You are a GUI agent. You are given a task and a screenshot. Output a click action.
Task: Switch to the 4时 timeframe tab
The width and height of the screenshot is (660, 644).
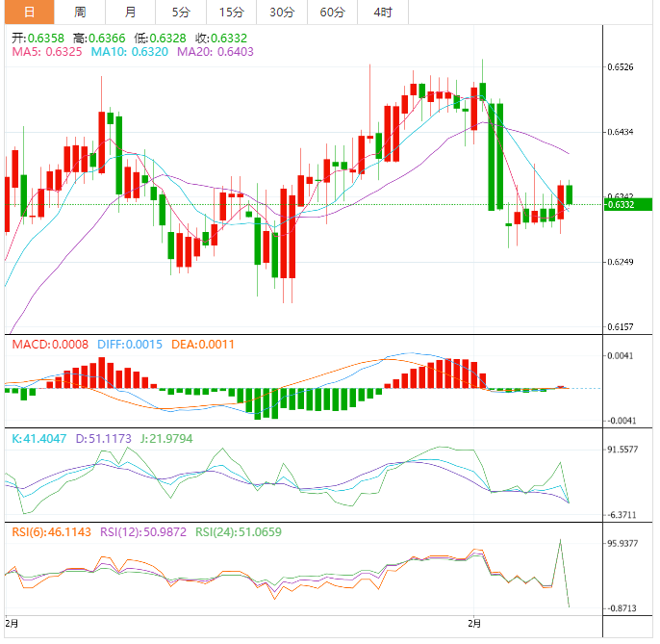point(382,13)
